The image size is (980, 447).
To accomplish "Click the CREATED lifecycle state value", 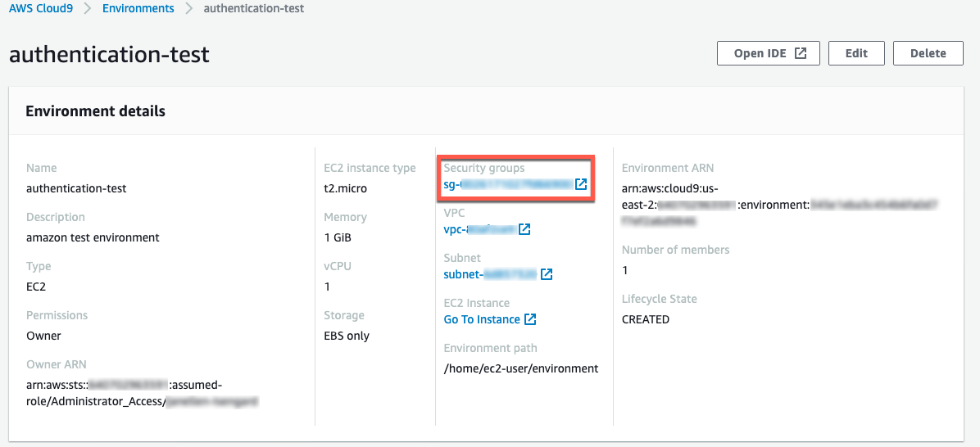I will tap(646, 319).
